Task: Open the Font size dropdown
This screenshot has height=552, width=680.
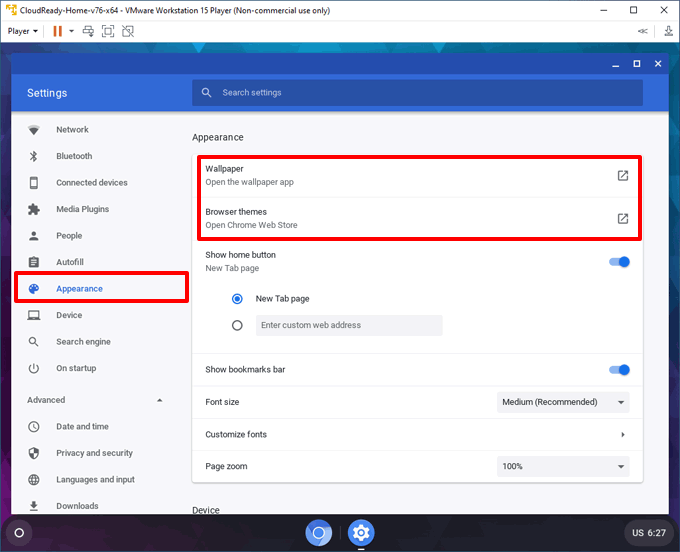Action: [x=563, y=402]
